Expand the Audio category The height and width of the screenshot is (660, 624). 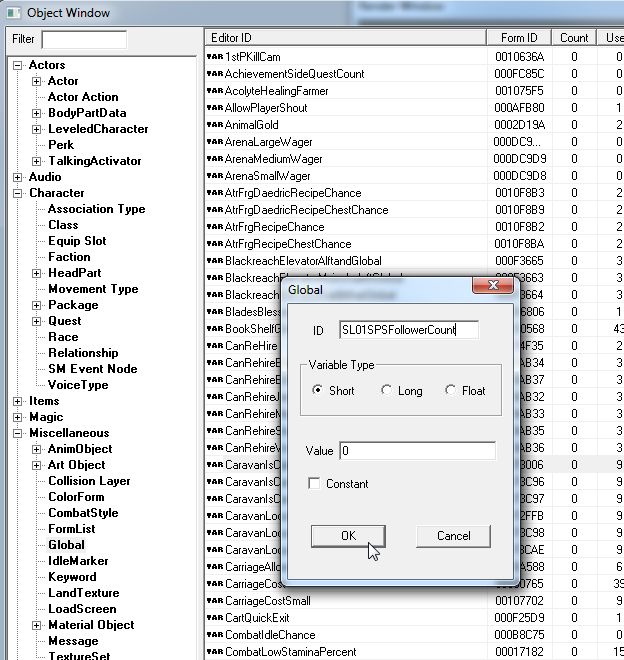17,177
